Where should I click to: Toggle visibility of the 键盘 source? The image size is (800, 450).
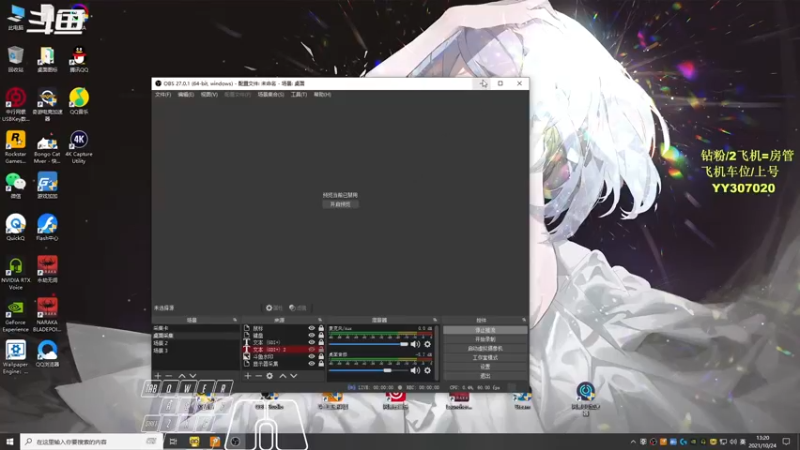[x=311, y=335]
